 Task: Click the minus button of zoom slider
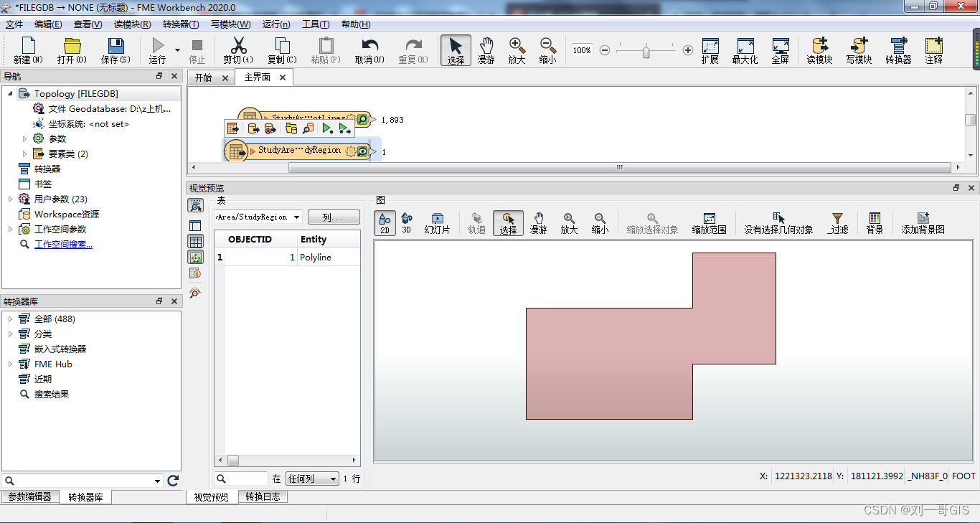click(605, 50)
